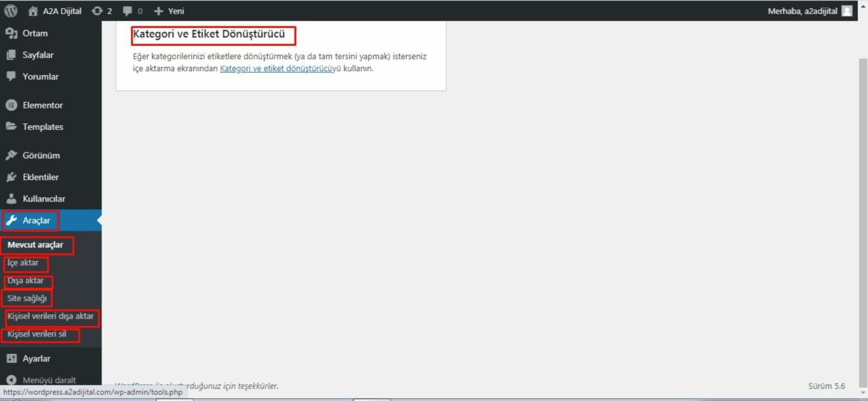Open Kişisel verileri sil
The width and height of the screenshot is (868, 401).
pyautogui.click(x=37, y=334)
